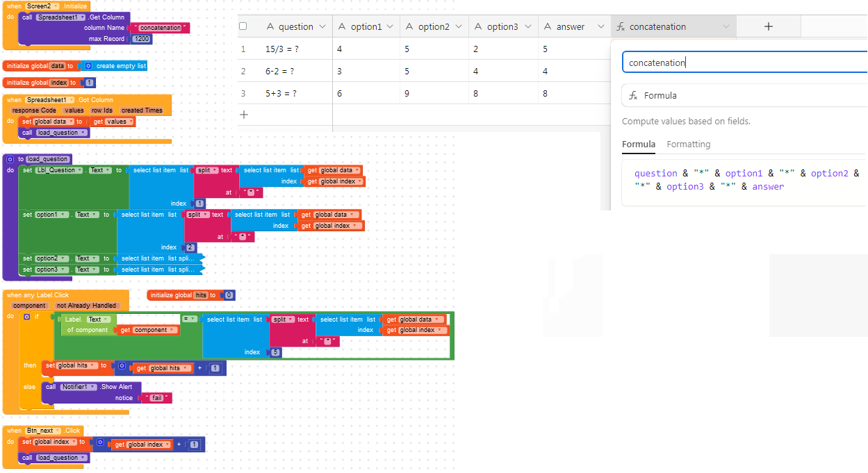The width and height of the screenshot is (868, 473).
Task: Switch to the Formatting tab
Action: [688, 144]
